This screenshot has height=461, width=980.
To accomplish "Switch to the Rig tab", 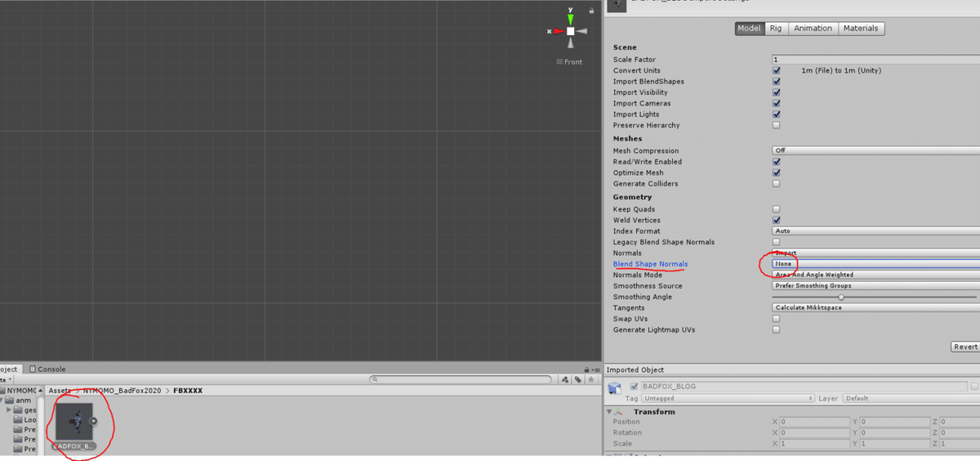I will 776,28.
